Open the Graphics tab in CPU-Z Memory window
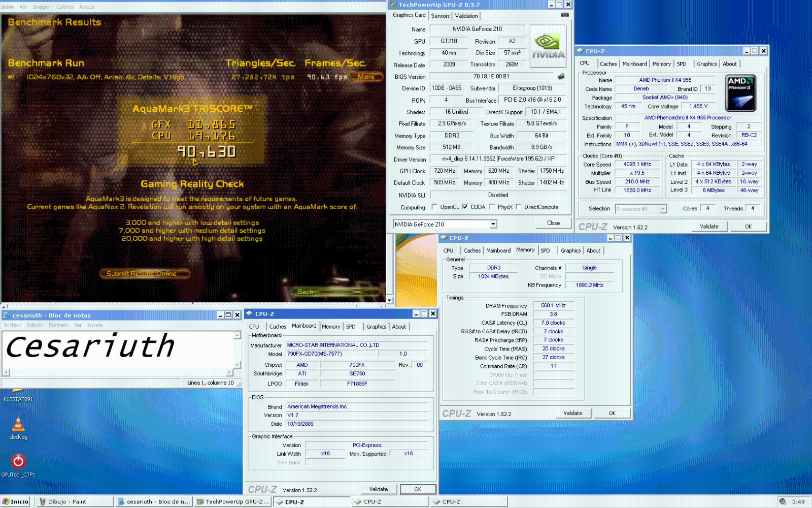 point(570,250)
